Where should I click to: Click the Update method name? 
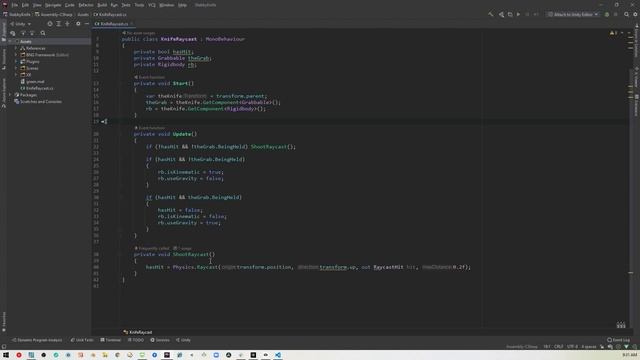182,134
